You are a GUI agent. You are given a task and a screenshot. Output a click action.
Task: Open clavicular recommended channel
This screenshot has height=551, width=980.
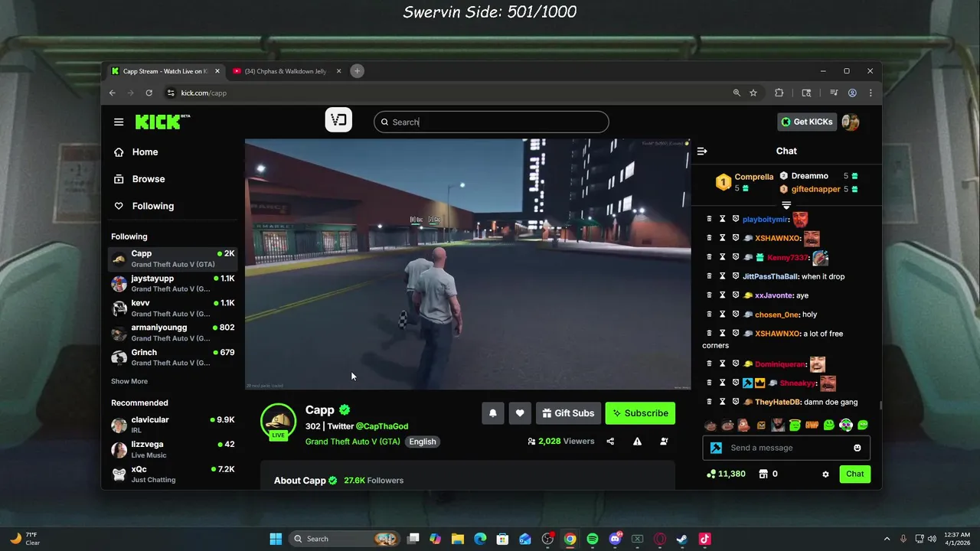173,425
